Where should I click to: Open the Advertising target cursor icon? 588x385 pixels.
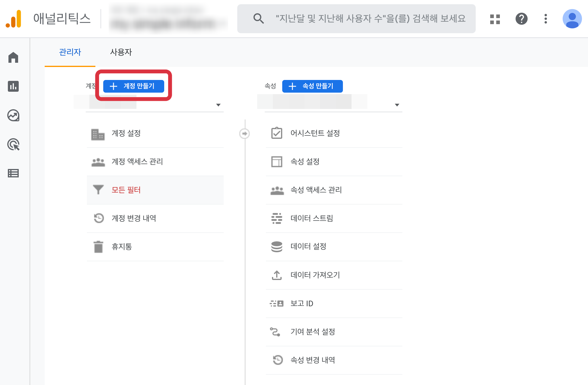(x=13, y=145)
